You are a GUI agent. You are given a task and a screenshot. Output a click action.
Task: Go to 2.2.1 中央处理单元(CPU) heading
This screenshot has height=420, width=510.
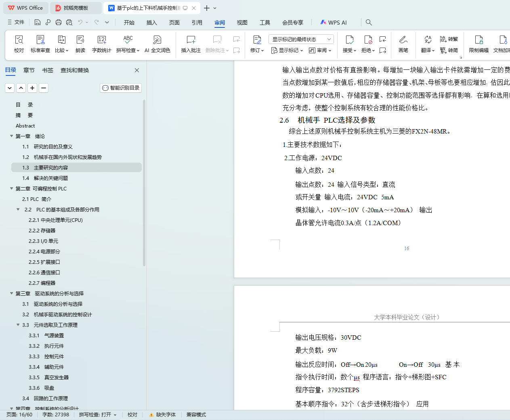tap(56, 220)
